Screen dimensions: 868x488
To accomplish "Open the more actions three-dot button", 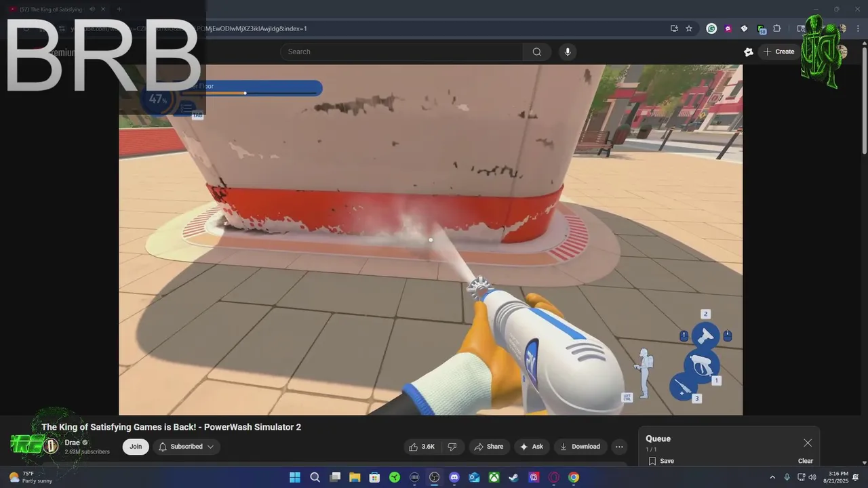I will coord(618,447).
